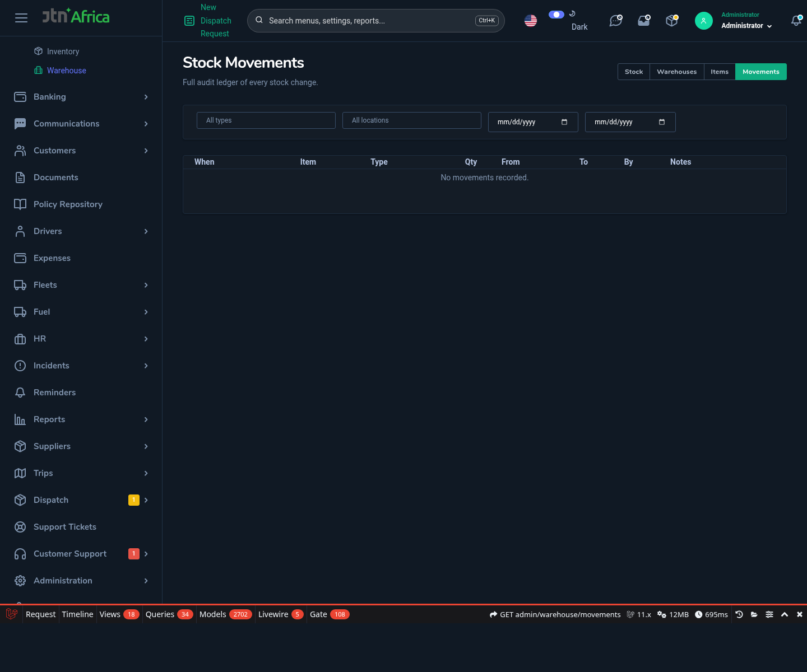Click the first date filter field

[533, 122]
